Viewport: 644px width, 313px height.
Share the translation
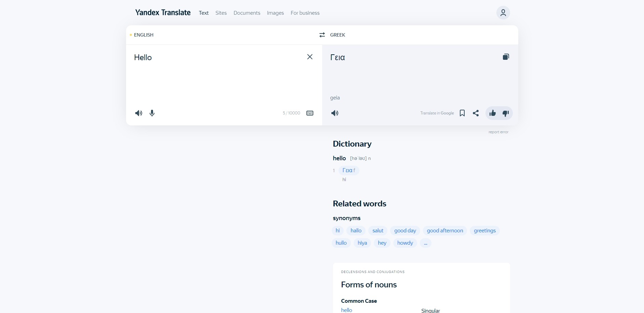(476, 113)
